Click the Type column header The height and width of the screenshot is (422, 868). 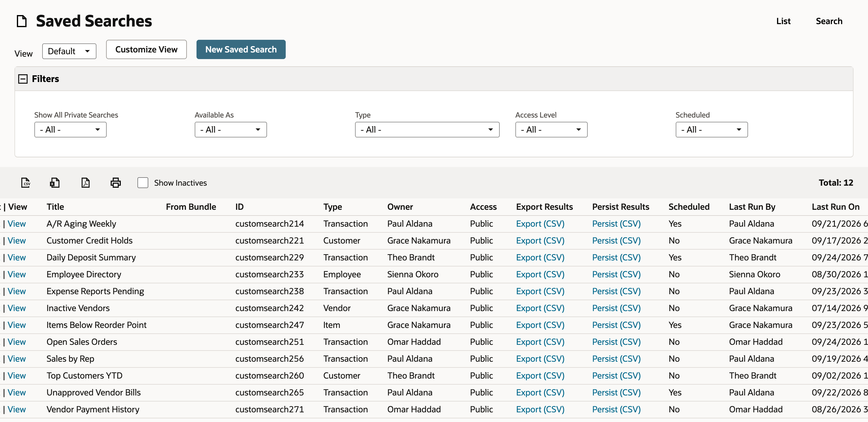pyautogui.click(x=332, y=206)
